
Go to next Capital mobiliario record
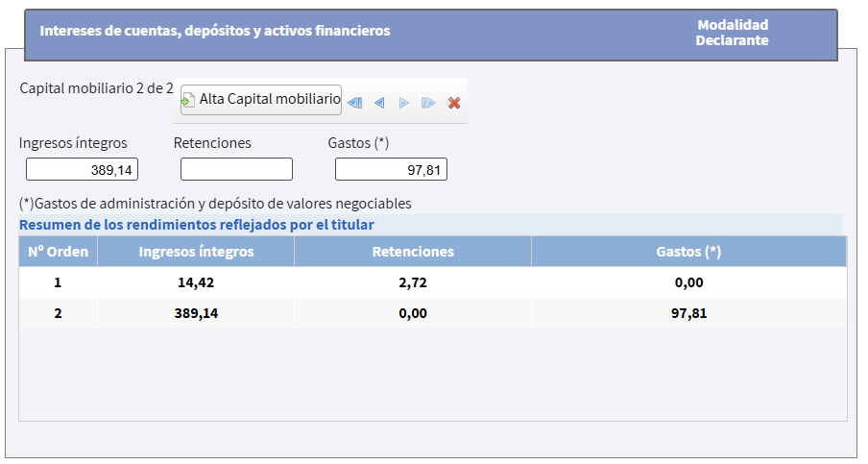(x=404, y=103)
